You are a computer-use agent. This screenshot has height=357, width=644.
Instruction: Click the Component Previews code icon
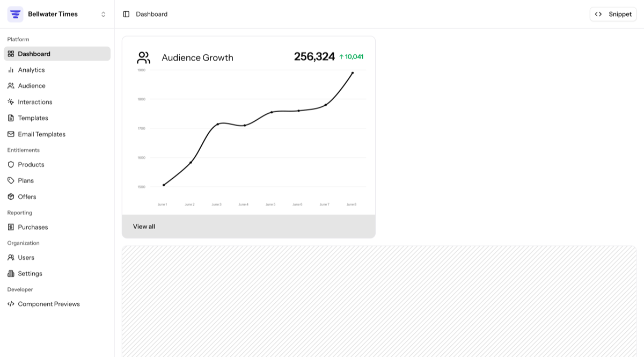click(x=11, y=304)
